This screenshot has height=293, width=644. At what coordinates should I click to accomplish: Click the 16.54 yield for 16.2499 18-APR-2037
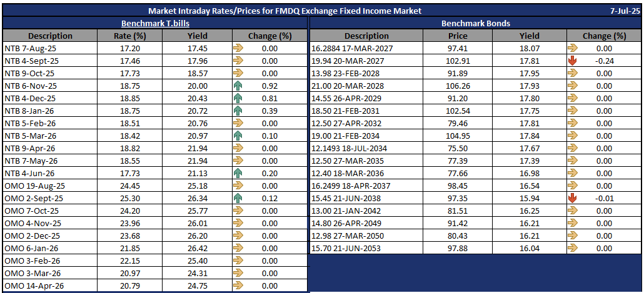point(528,186)
